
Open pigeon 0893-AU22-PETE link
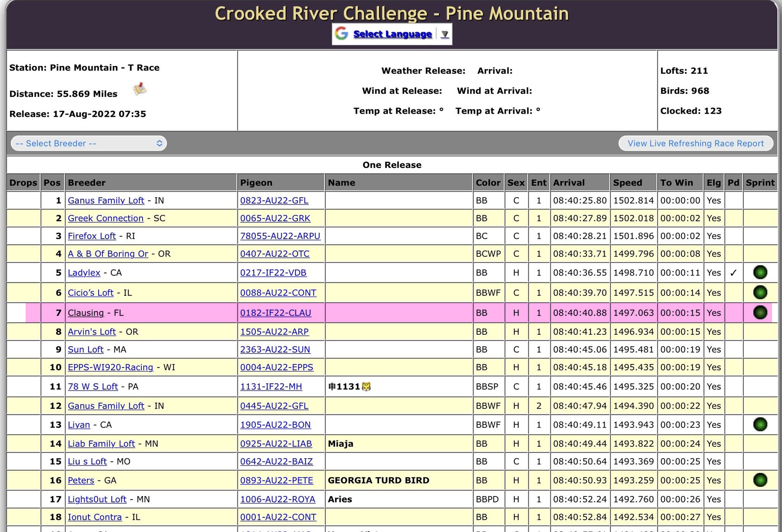pos(276,480)
